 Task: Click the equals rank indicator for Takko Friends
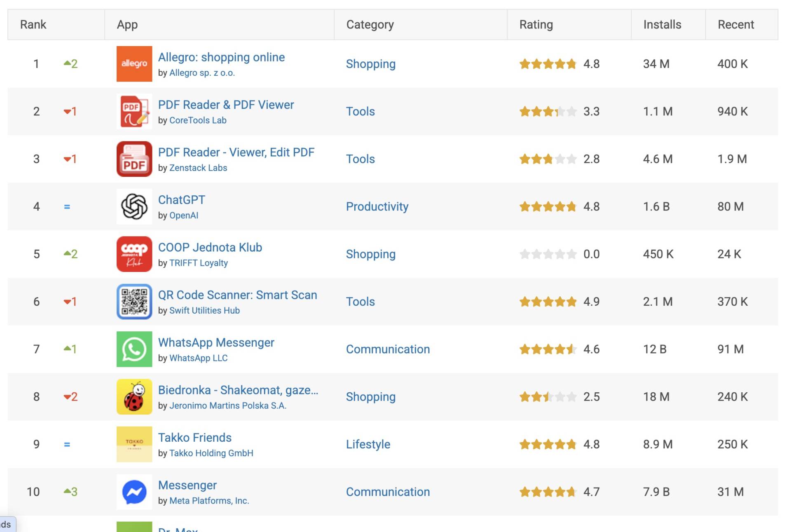(x=67, y=445)
